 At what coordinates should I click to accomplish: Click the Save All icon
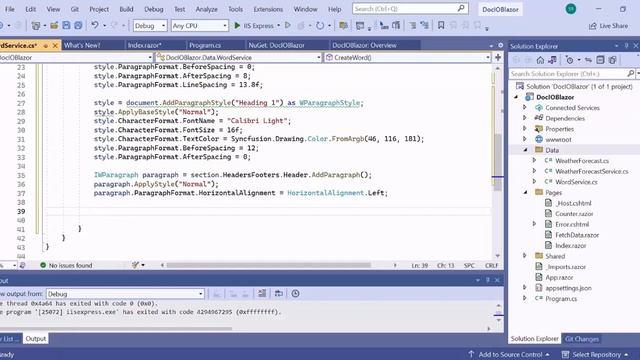(x=78, y=25)
